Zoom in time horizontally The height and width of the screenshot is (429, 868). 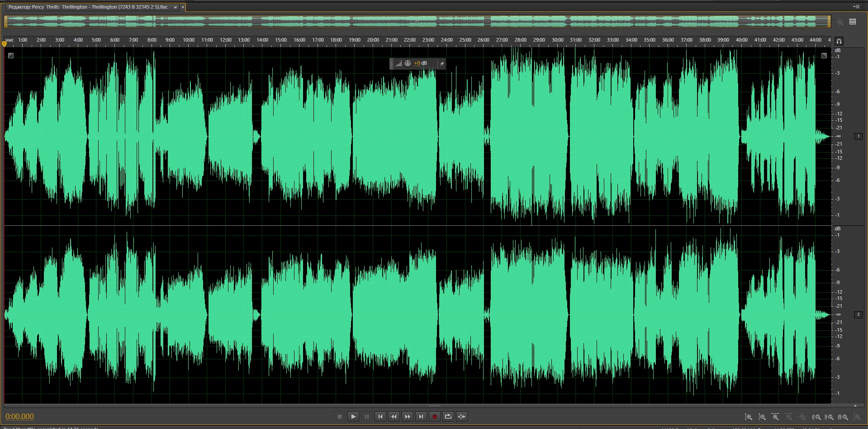[x=775, y=417]
